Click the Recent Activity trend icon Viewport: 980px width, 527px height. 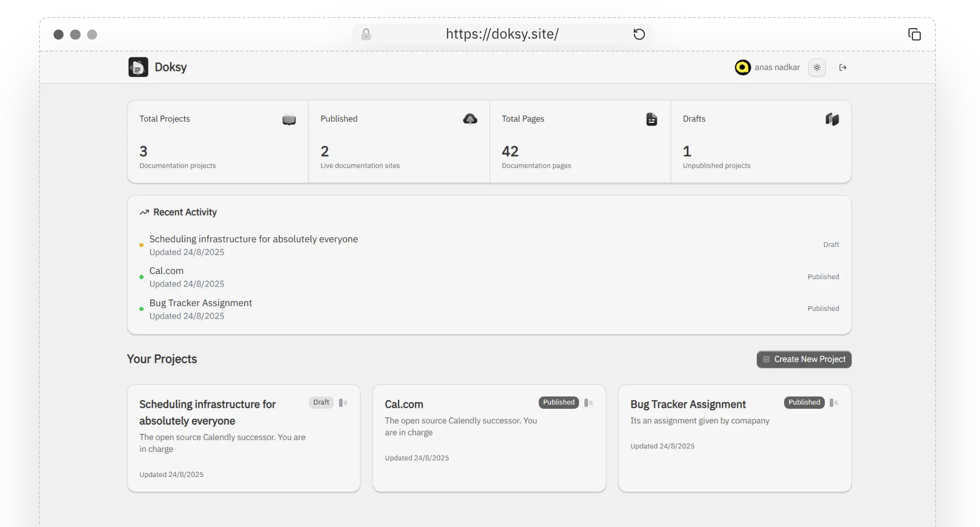tap(144, 212)
